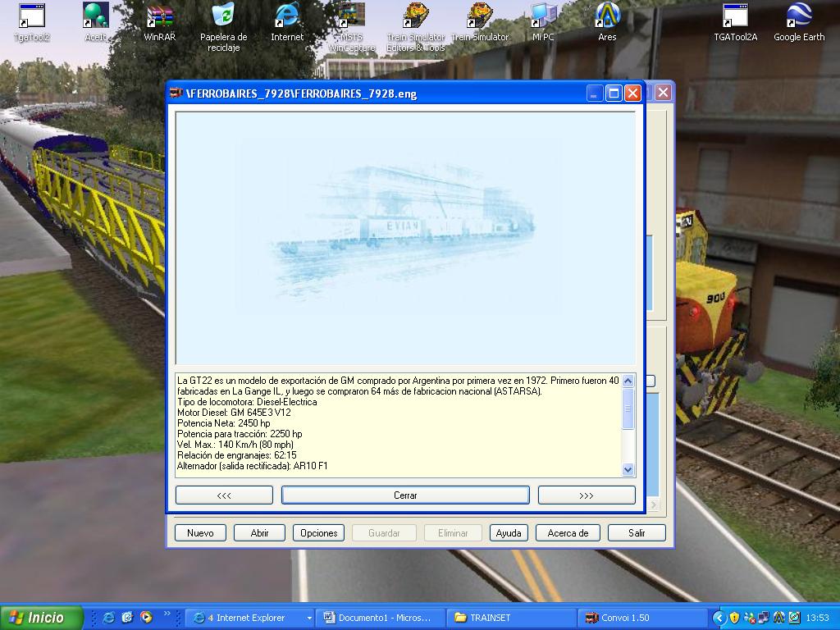Click the Opciones button

pos(318,533)
